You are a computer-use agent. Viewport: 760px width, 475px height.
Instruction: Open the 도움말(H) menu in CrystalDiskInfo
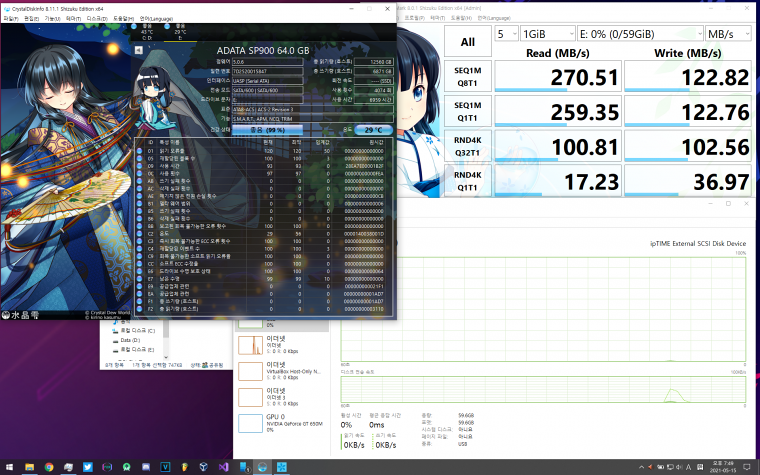pyautogui.click(x=123, y=18)
